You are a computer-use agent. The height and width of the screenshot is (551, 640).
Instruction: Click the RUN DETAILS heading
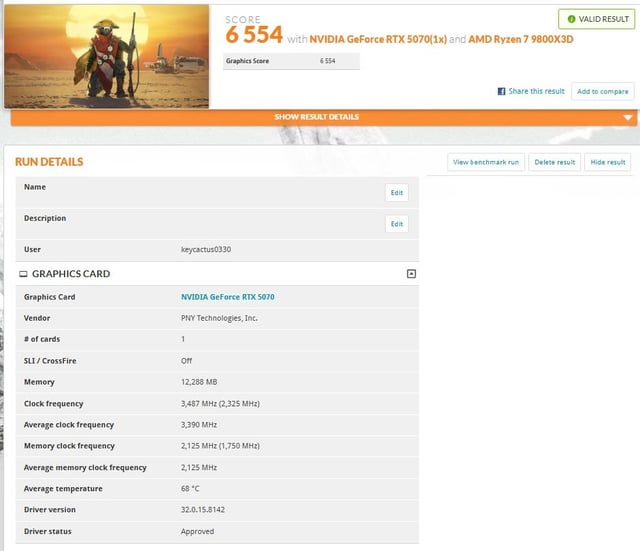(x=49, y=162)
